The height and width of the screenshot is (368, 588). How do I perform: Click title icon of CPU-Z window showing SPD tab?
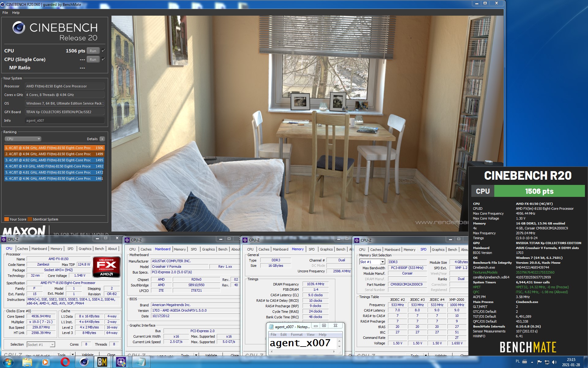coord(357,240)
